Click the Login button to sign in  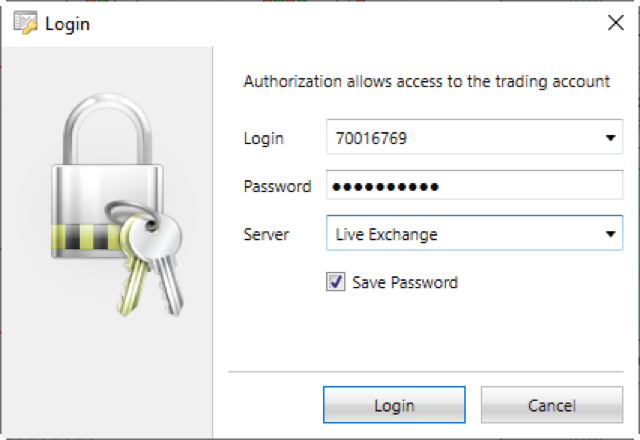394,404
